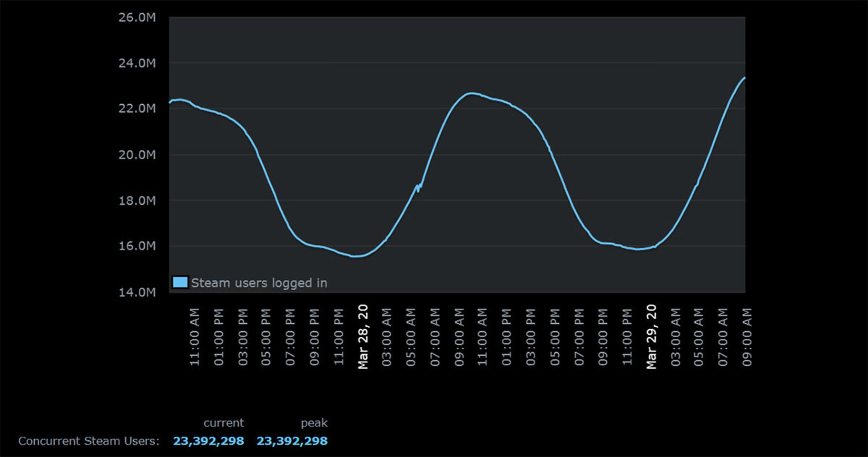
Task: Select the 'Mar 29, 20' date label
Action: point(651,337)
